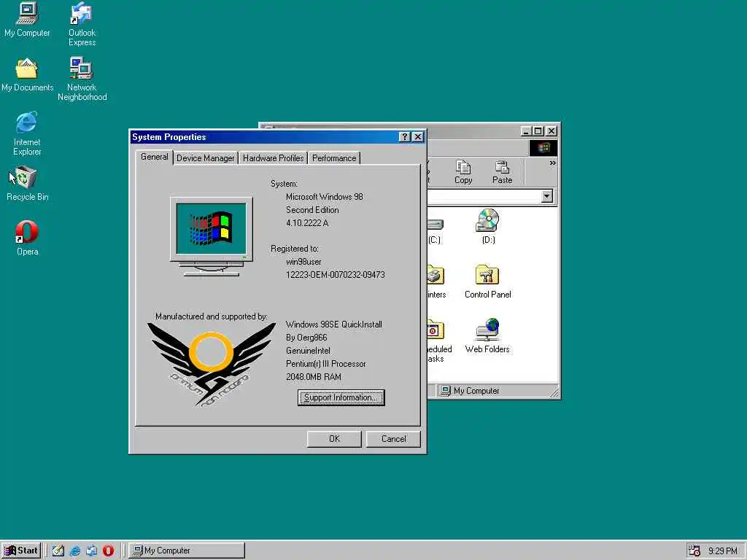747x560 pixels.
Task: Select the Opera desktop shortcut
Action: pos(27,238)
